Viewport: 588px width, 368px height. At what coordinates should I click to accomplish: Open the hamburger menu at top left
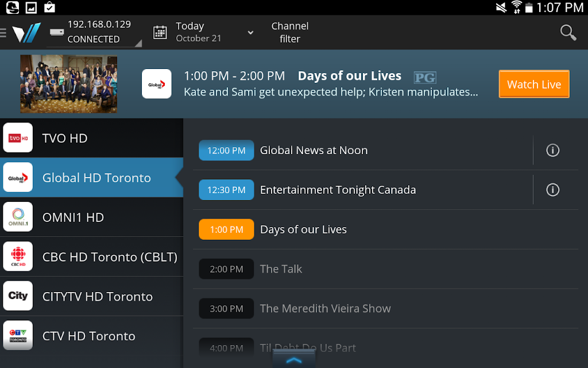click(3, 33)
